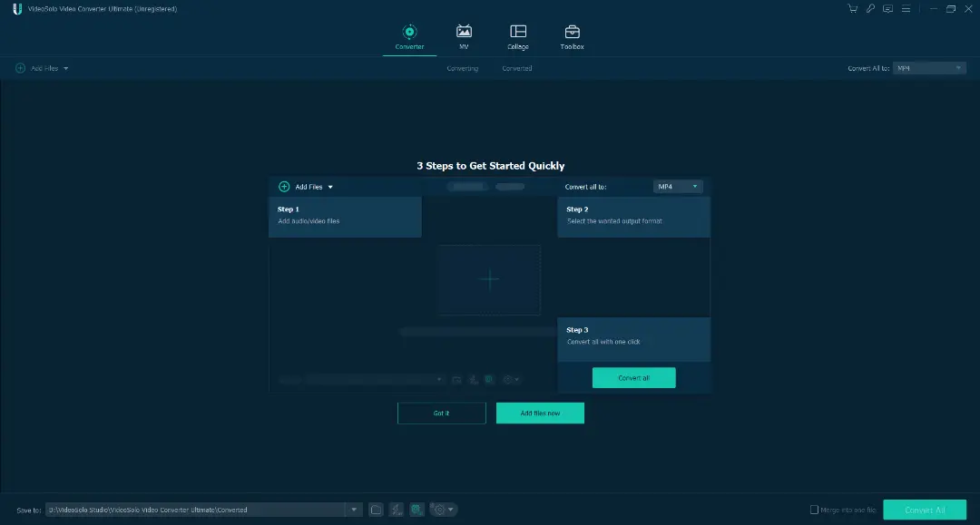Open the MP4 dropdown in tutorial panel
Viewport: 980px width, 525px height.
tap(678, 187)
